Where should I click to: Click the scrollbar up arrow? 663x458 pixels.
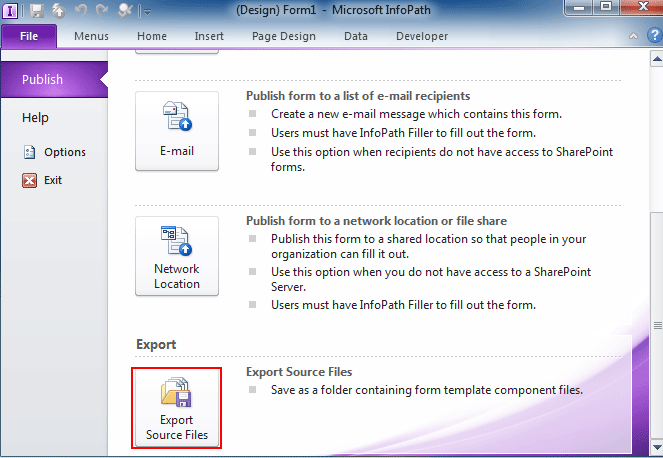coord(657,59)
